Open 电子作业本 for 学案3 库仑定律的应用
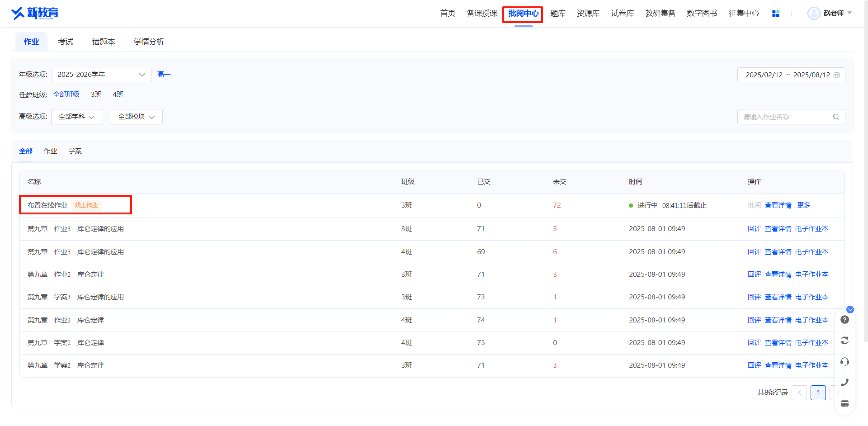Image resolution: width=868 pixels, height=426 pixels. (812, 297)
